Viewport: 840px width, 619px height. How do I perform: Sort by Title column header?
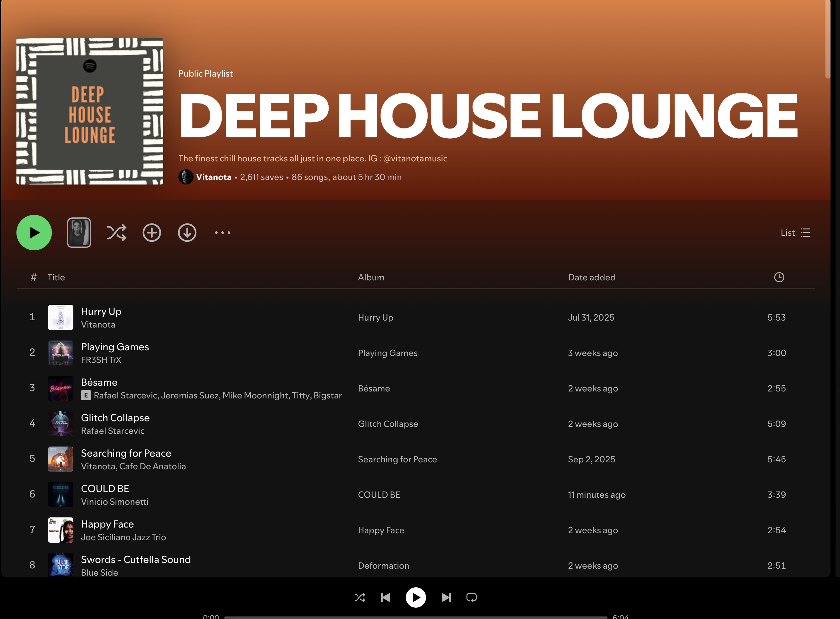[x=56, y=277]
